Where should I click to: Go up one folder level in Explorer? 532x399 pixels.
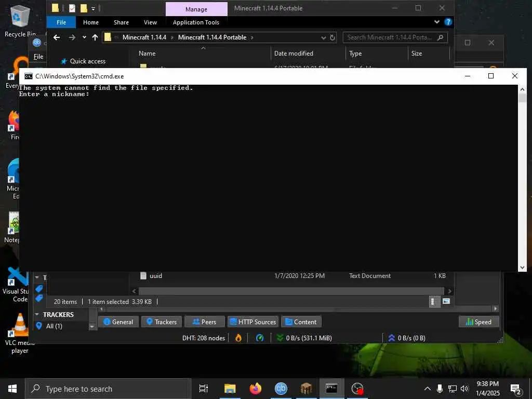tap(95, 37)
